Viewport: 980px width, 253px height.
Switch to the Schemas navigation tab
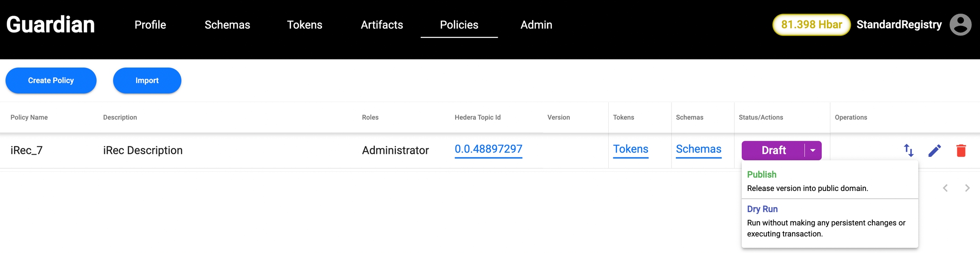coord(227,25)
